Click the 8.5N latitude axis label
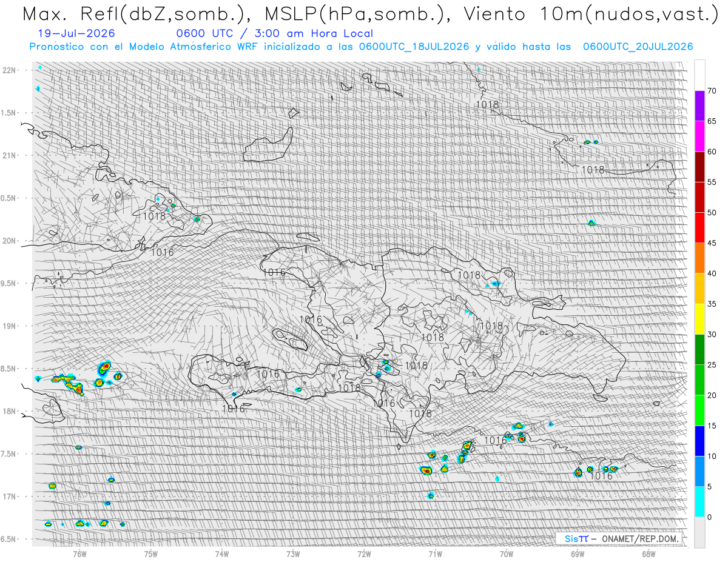 coord(8,369)
